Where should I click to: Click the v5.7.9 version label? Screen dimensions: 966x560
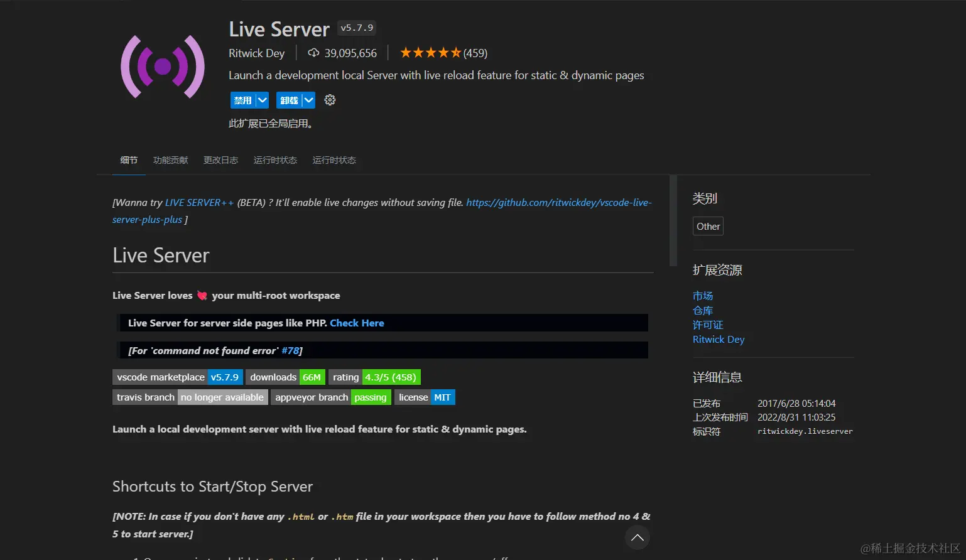click(357, 28)
